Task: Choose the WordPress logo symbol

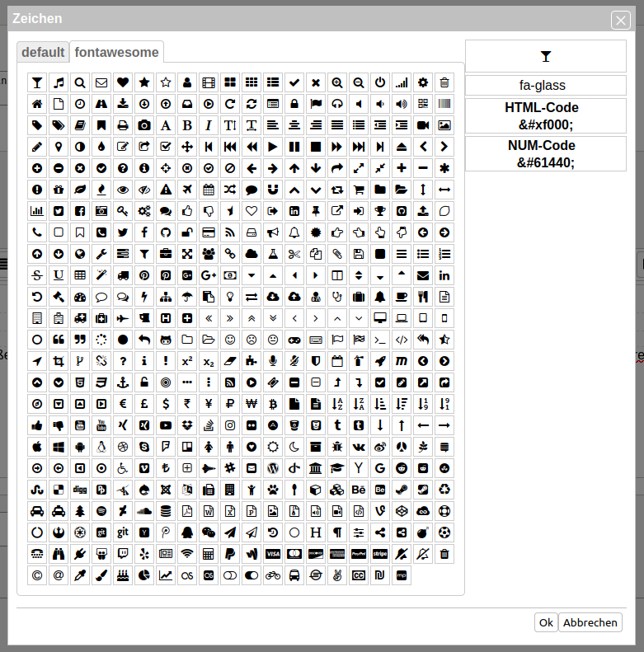Action: pyautogui.click(x=273, y=468)
